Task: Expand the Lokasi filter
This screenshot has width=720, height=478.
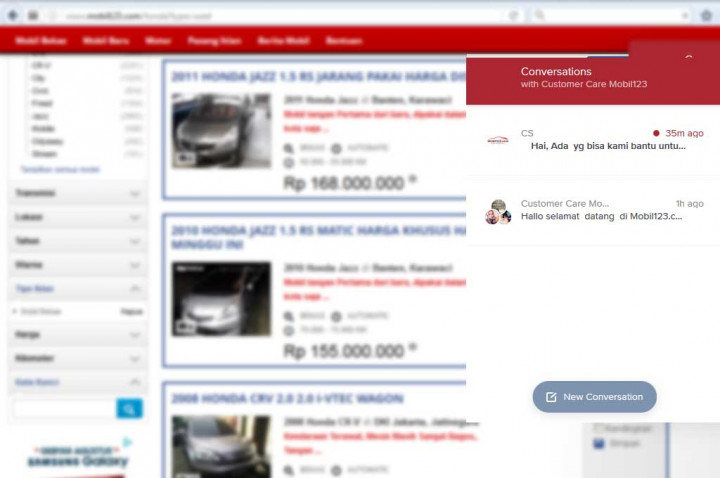Action: (78, 217)
